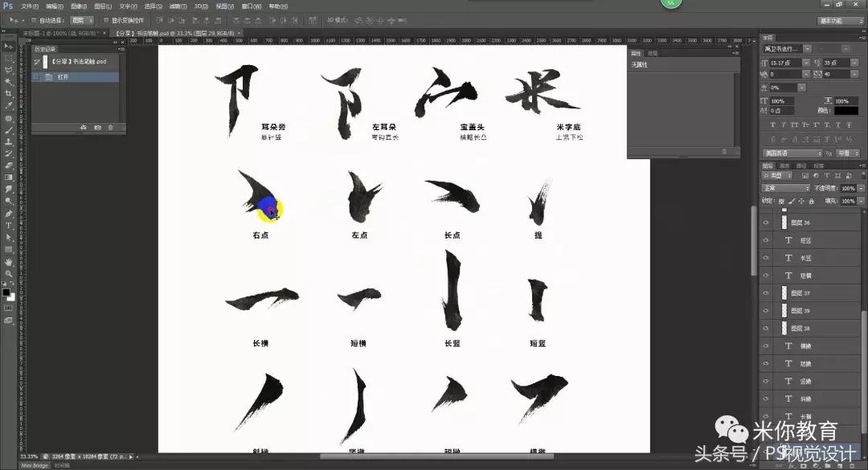
Task: Create new snapshot in History panel
Action: pyautogui.click(x=97, y=128)
